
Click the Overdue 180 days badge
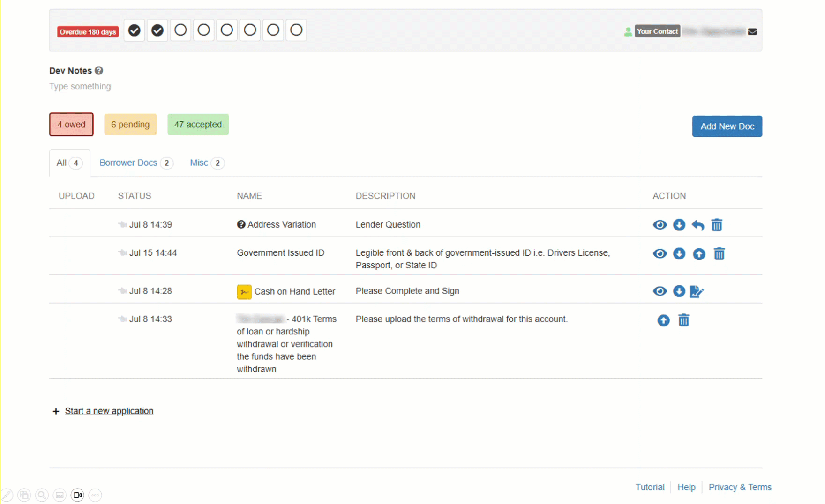(88, 32)
